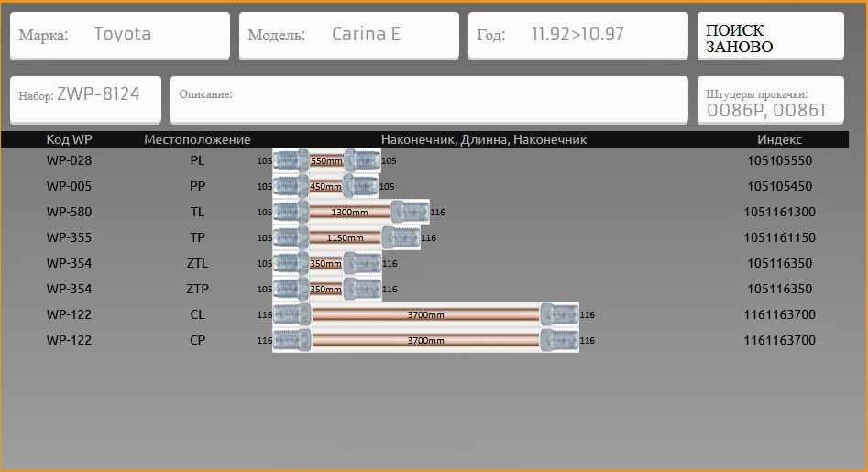Click the Марка Toyota field

[120, 36]
